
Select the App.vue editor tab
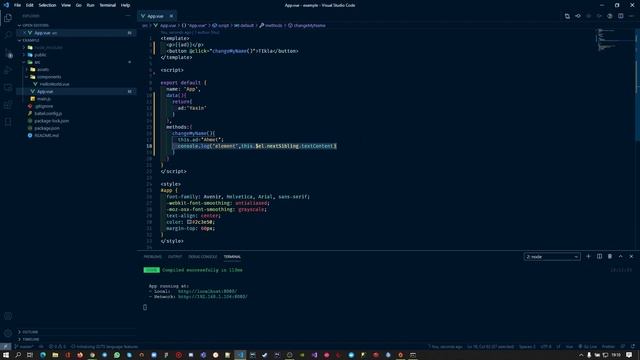click(156, 16)
